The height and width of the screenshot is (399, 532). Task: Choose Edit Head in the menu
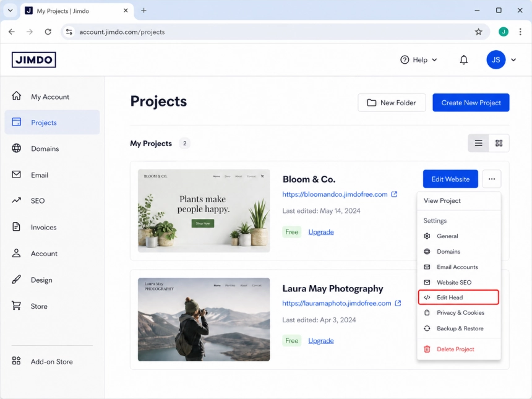(x=459, y=297)
